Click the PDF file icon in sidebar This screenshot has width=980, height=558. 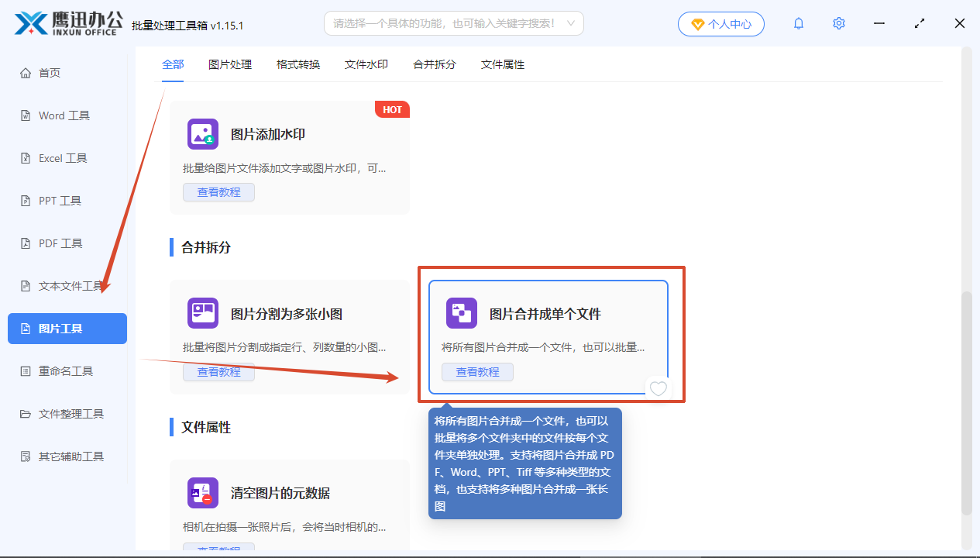pyautogui.click(x=26, y=243)
